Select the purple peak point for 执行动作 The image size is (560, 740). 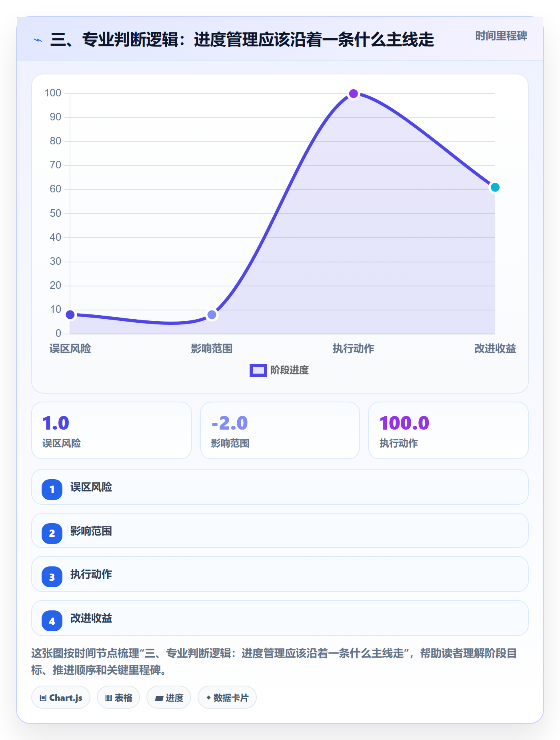tap(354, 94)
